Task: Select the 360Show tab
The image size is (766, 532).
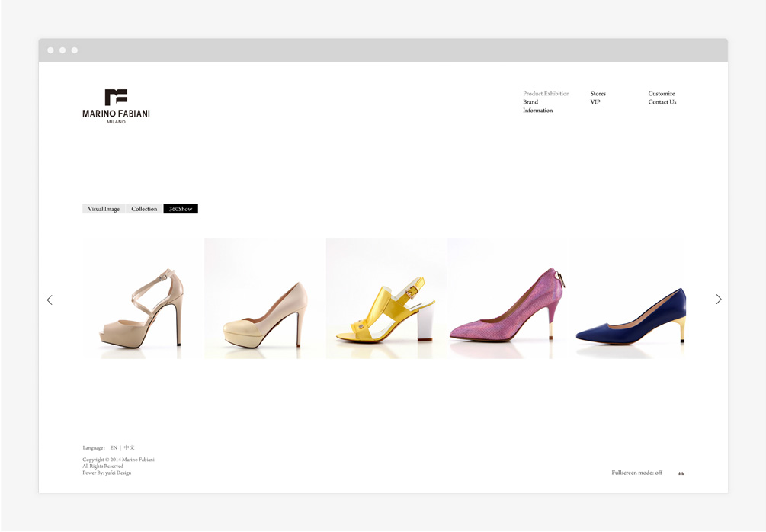Action: (181, 209)
